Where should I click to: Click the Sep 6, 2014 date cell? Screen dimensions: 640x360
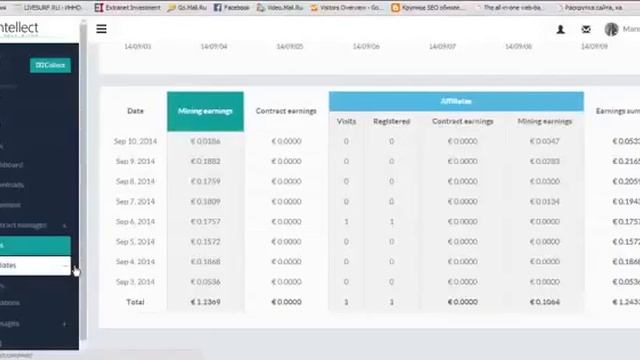pos(135,222)
